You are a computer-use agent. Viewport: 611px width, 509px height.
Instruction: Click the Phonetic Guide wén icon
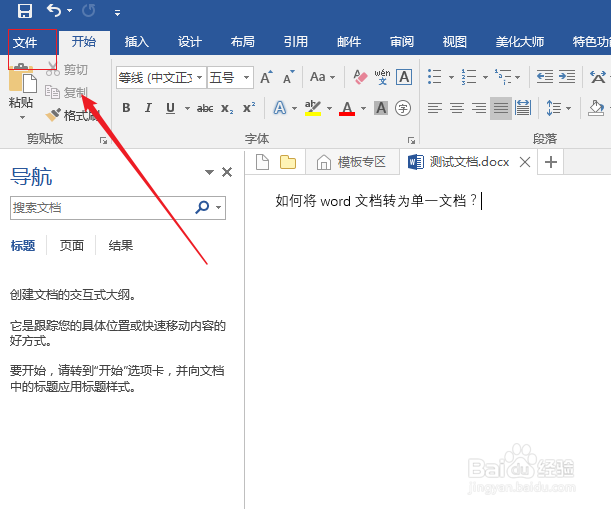(x=382, y=77)
